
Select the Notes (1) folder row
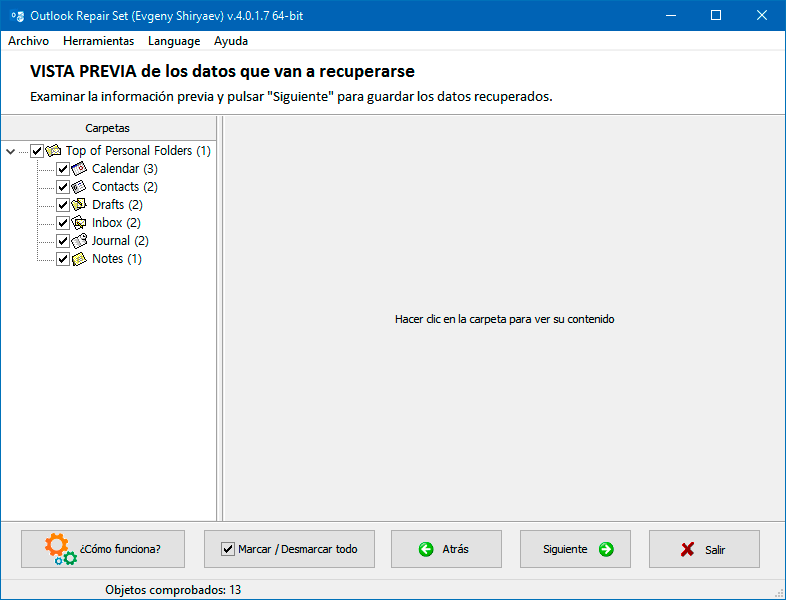(x=117, y=259)
